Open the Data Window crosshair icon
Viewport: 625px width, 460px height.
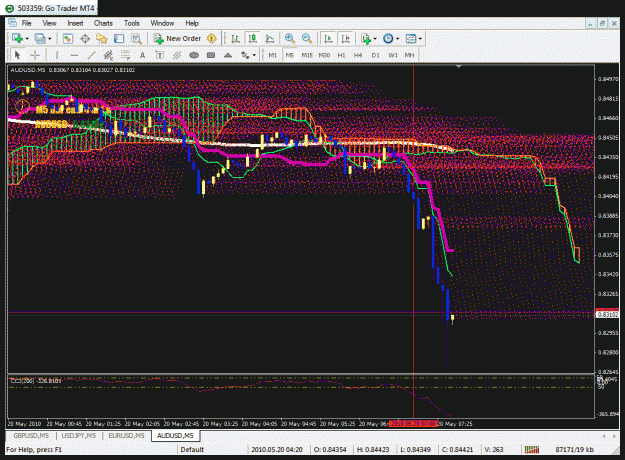(85, 39)
